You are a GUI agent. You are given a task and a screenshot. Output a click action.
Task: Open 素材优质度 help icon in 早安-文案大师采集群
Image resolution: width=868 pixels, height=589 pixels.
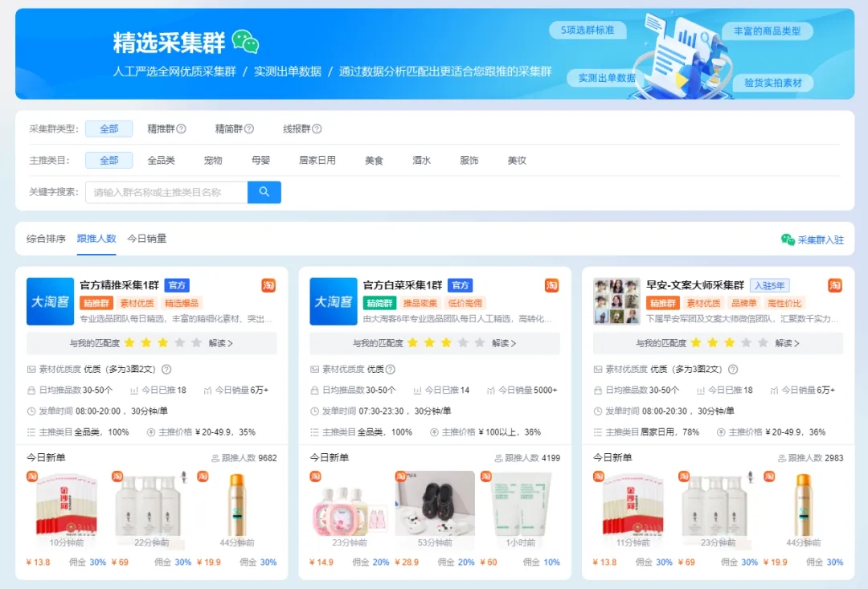point(733,370)
